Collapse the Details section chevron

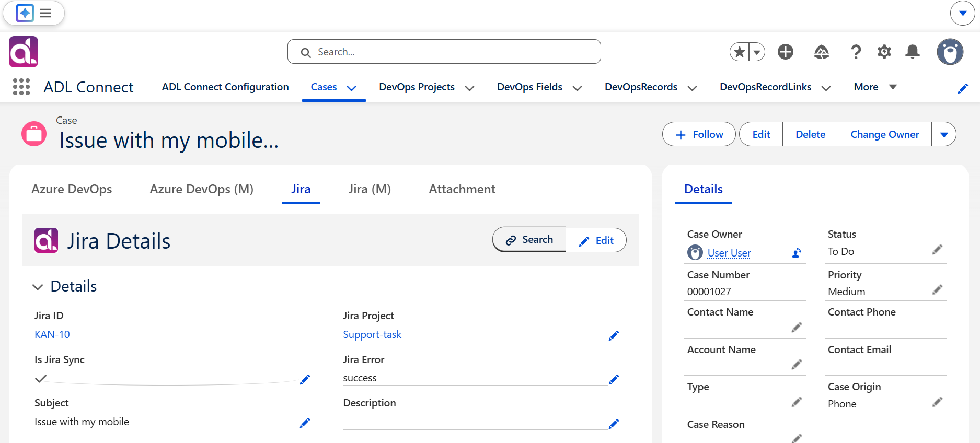click(x=38, y=287)
